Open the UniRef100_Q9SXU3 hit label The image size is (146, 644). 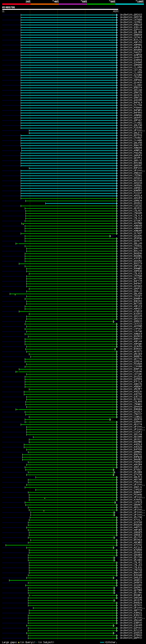pyautogui.click(x=131, y=15)
